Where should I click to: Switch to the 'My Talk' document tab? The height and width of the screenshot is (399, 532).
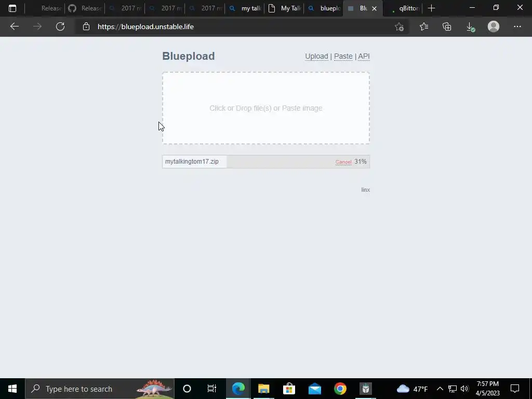pos(285,8)
